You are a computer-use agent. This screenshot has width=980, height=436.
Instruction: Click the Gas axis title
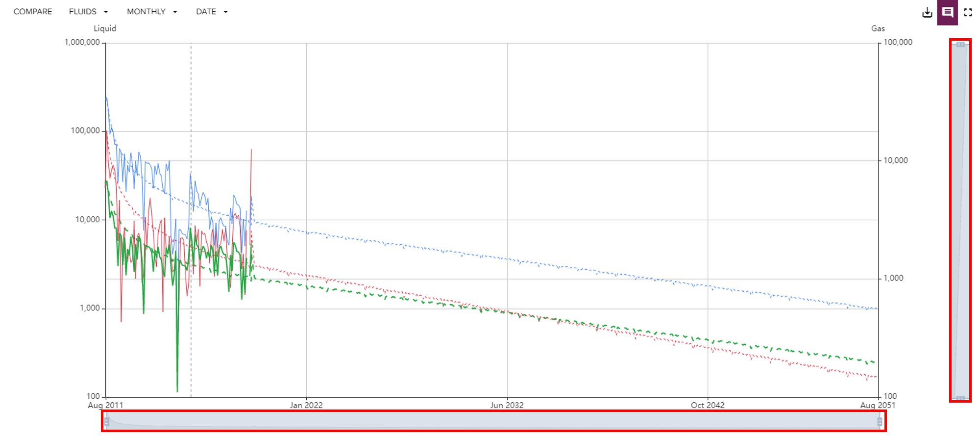point(878,28)
